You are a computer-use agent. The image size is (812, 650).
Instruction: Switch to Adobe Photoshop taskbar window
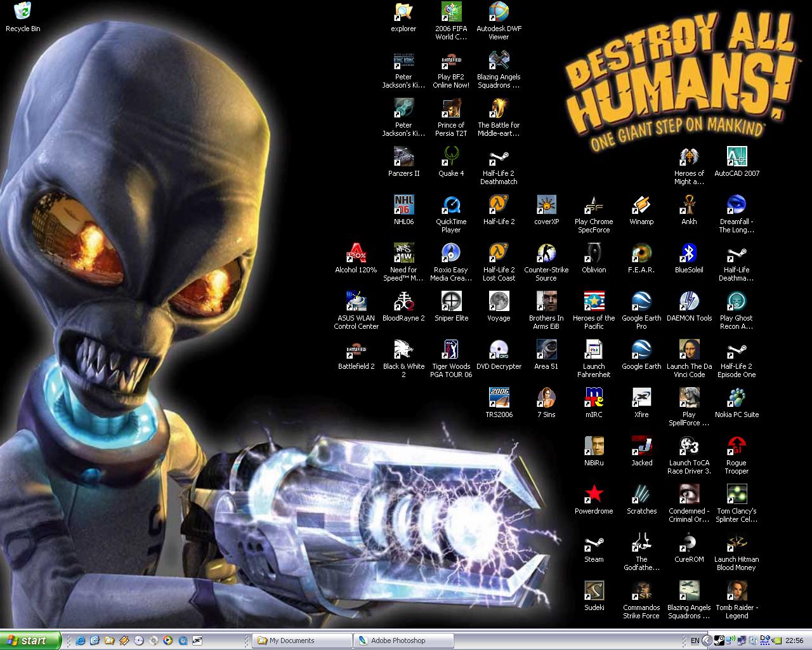point(404,640)
